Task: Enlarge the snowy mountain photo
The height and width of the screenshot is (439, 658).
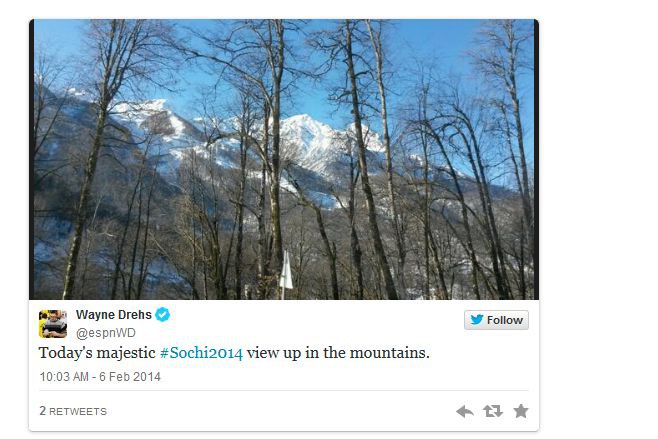Action: [x=285, y=160]
